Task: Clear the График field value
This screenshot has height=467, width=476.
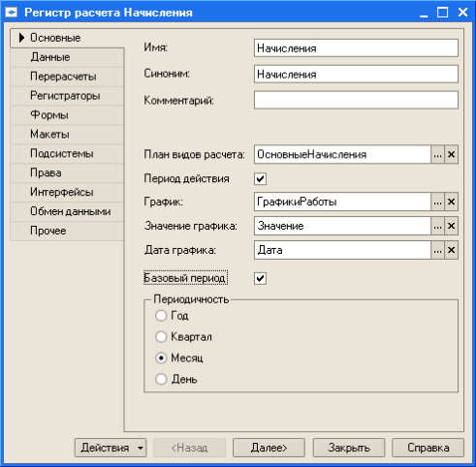Action: [x=451, y=202]
